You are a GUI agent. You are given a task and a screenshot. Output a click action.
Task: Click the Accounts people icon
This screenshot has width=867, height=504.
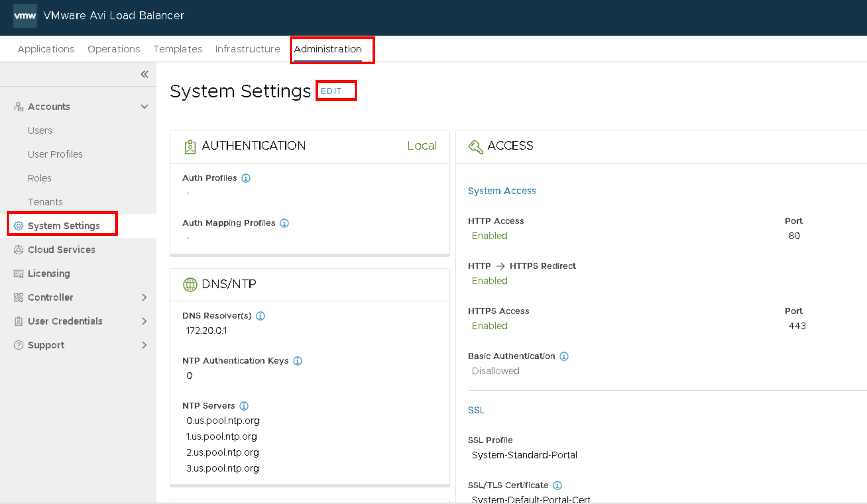click(19, 107)
